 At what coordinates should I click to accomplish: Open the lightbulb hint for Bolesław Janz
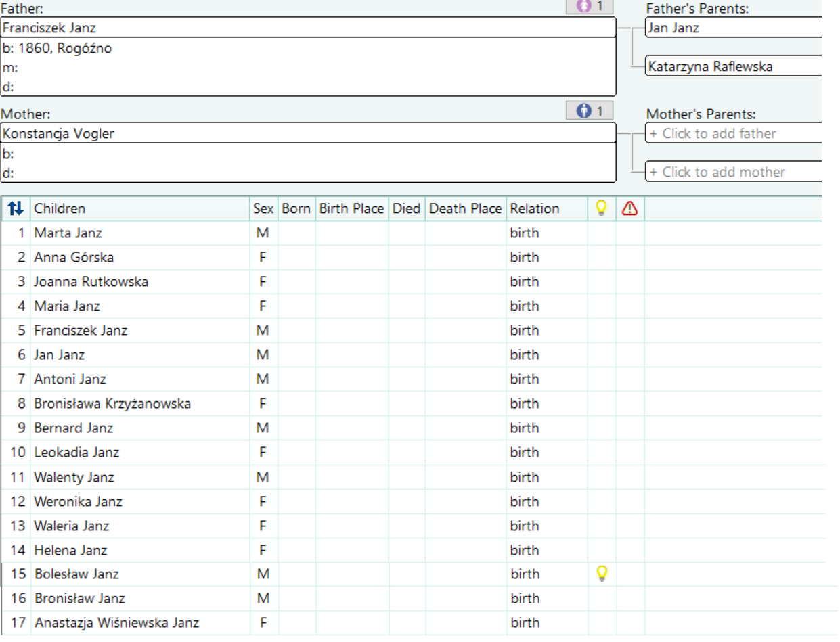[600, 574]
